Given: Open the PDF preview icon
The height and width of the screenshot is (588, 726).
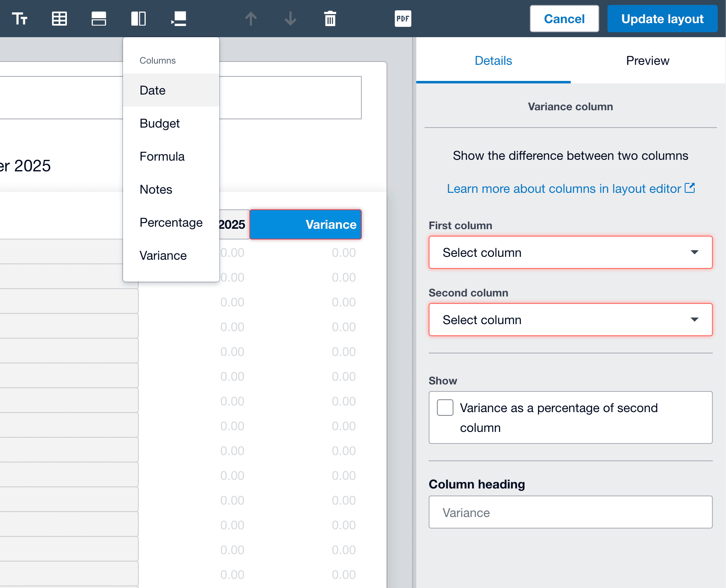Looking at the screenshot, I should click(x=402, y=19).
